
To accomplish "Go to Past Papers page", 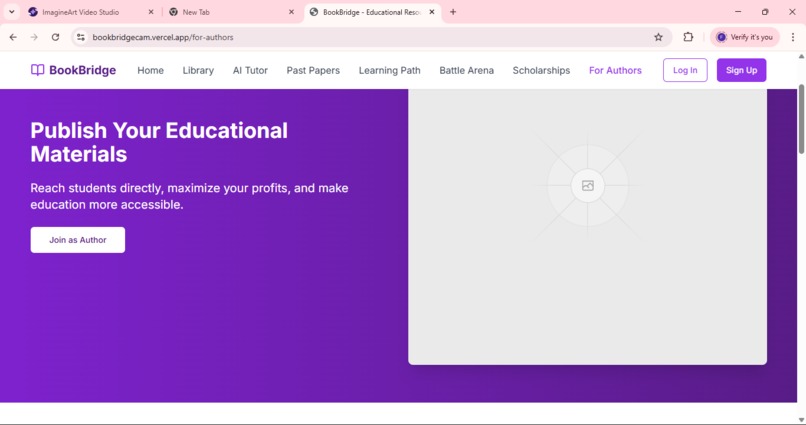I will tap(313, 70).
